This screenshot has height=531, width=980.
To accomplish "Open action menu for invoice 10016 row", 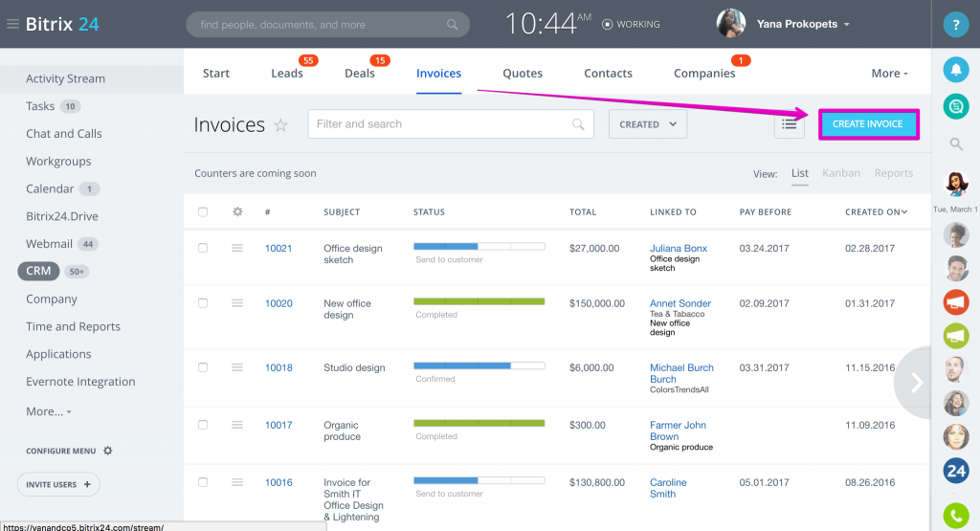I will tap(237, 482).
